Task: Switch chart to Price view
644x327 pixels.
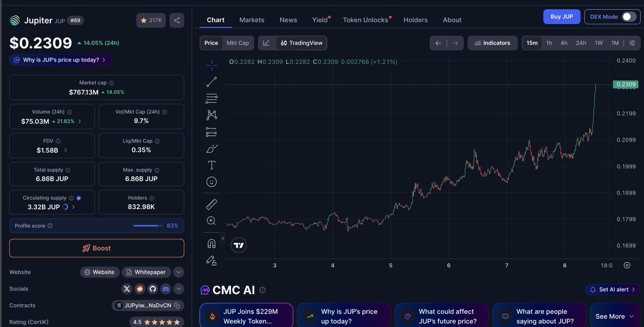Action: pyautogui.click(x=211, y=43)
